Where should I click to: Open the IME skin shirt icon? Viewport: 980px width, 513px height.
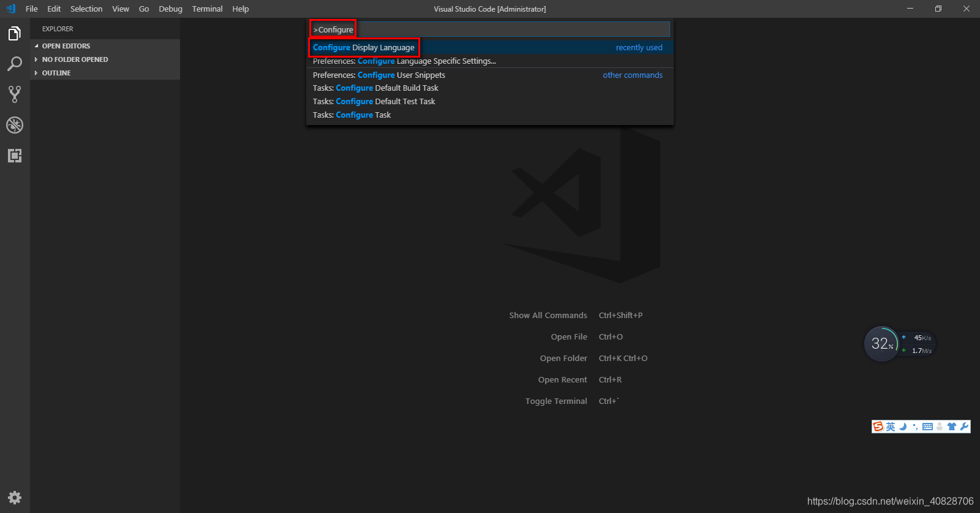952,427
